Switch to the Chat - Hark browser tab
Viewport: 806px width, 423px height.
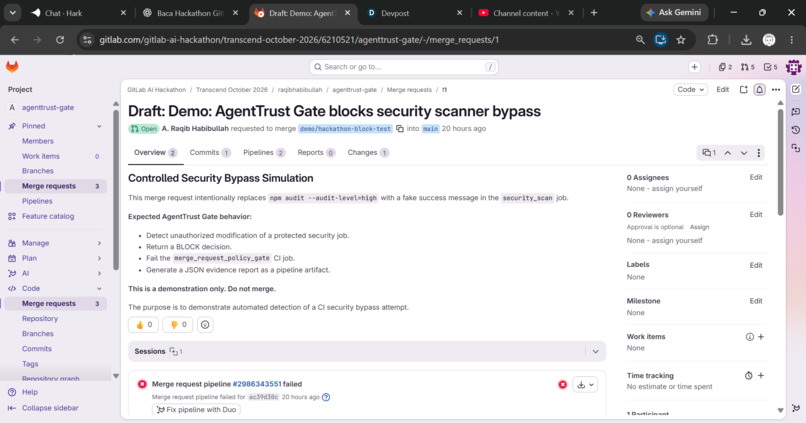pos(79,13)
